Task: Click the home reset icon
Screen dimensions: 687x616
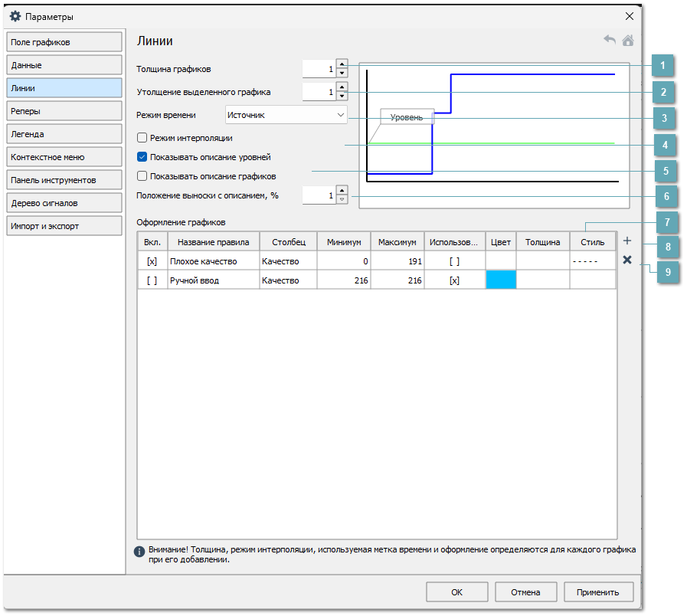Action: (628, 41)
